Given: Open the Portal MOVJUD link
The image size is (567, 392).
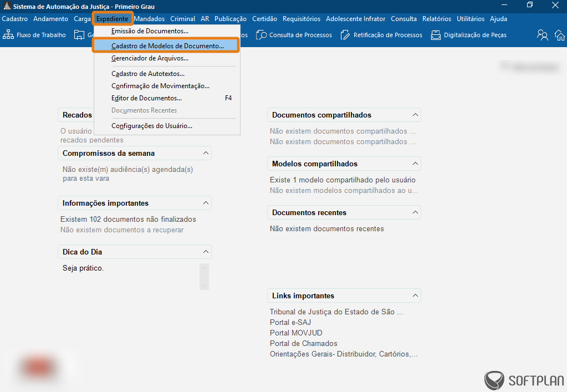Looking at the screenshot, I should coord(296,333).
